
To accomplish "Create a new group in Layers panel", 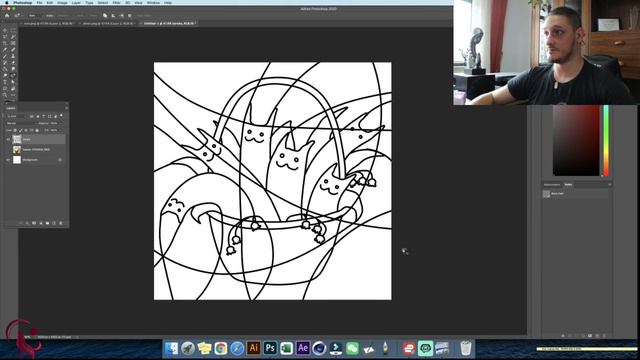I will pos(47,223).
